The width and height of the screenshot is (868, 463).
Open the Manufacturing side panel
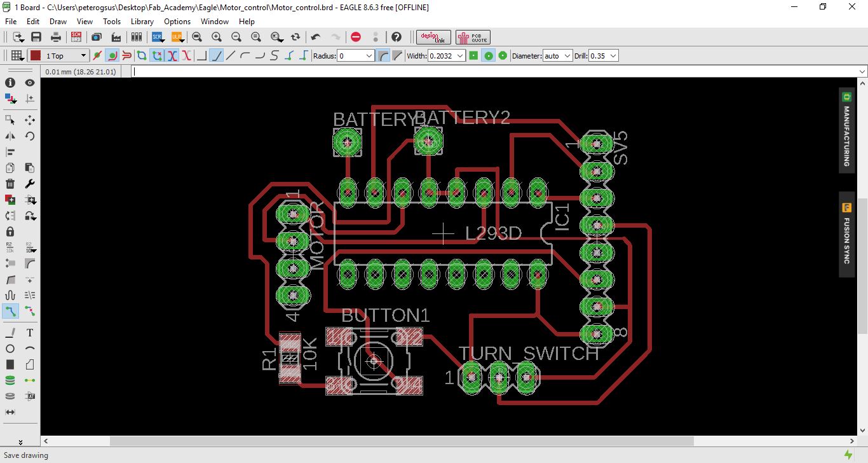point(846,130)
